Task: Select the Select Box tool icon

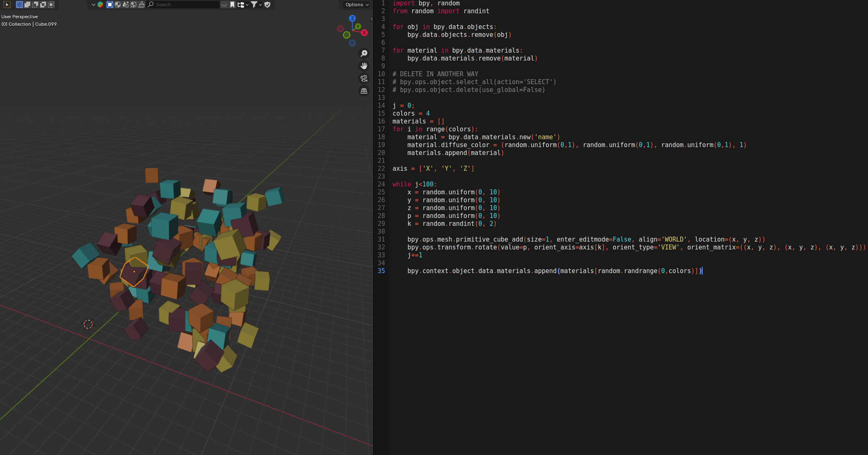Action: pos(7,5)
